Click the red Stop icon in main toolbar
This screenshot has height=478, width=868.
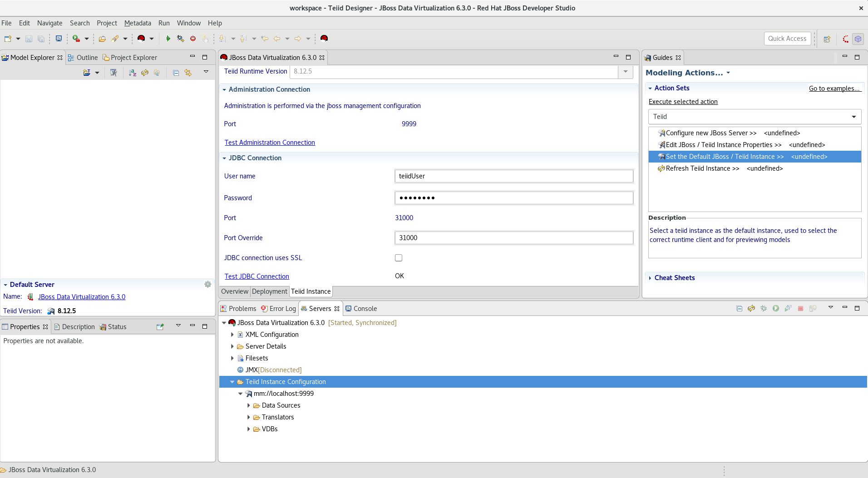point(193,39)
